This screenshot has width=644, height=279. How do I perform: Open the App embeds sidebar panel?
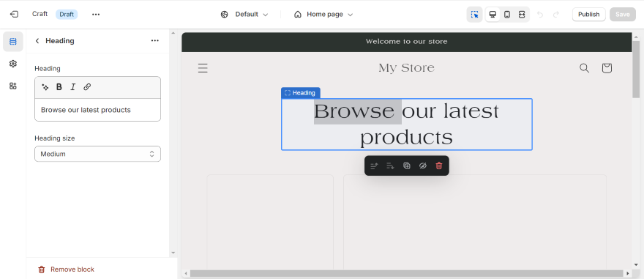pos(12,86)
